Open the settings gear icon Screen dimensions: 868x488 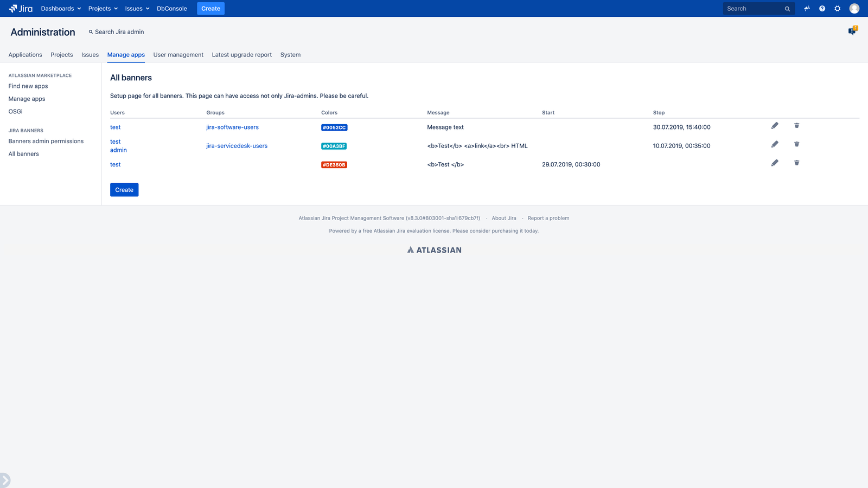(x=838, y=9)
